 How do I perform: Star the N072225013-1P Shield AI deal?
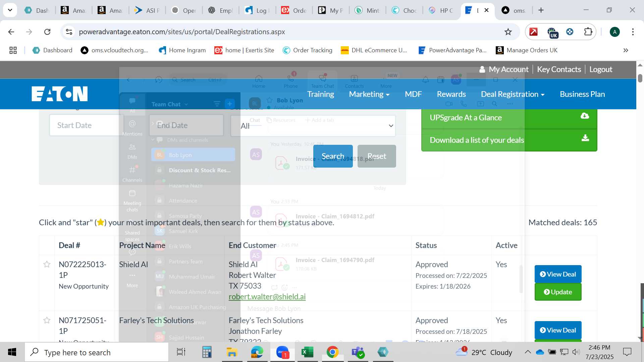pyautogui.click(x=47, y=264)
